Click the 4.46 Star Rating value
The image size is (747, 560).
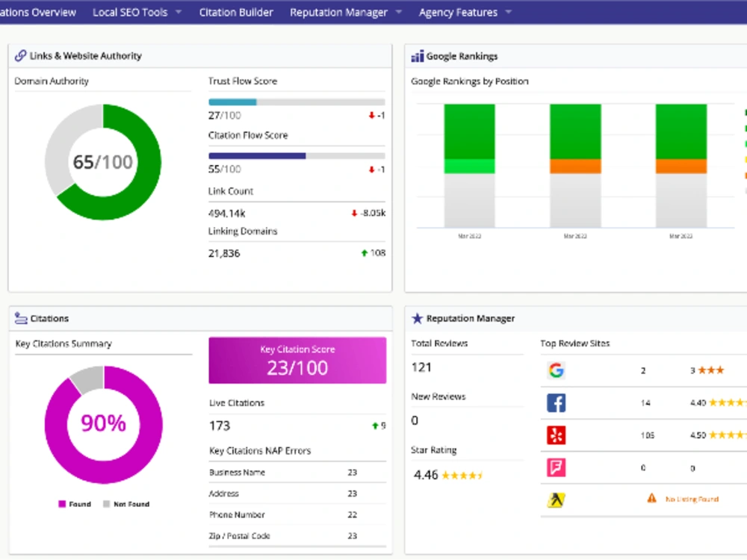(426, 475)
